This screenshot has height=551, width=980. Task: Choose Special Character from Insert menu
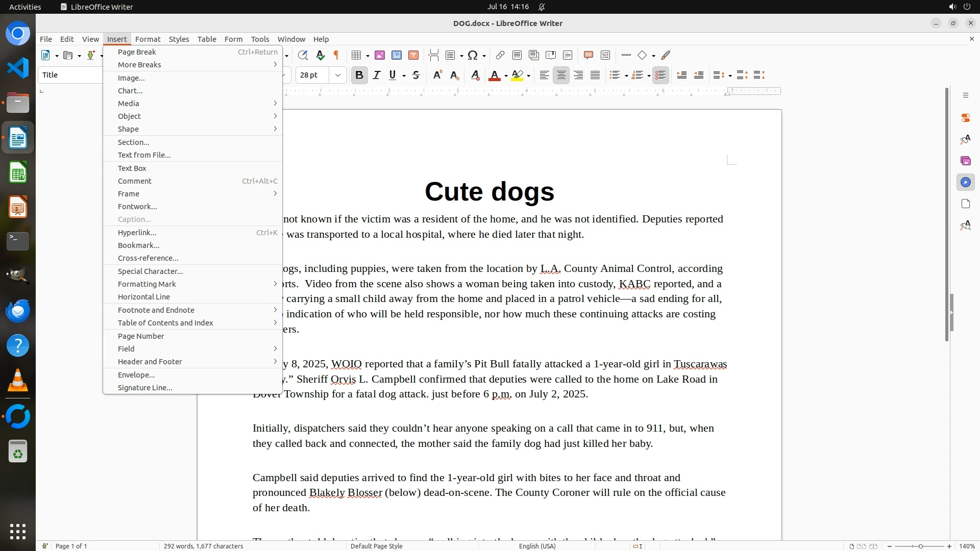click(x=150, y=271)
